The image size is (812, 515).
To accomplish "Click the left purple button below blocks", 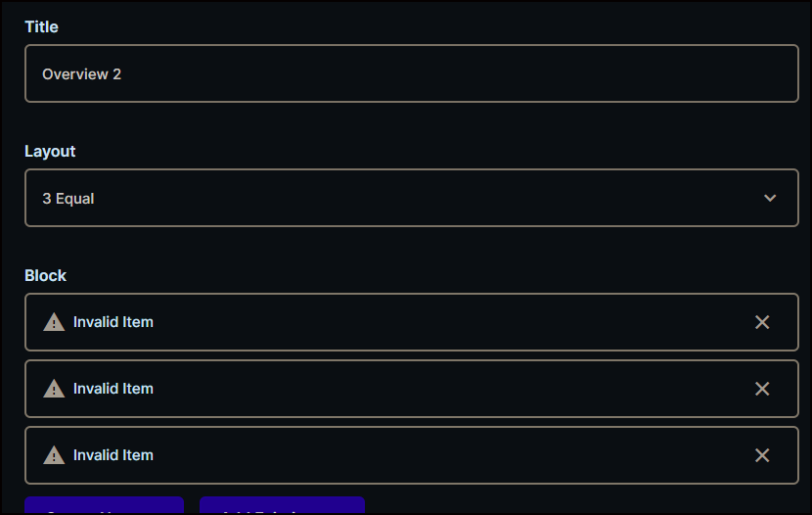I will point(104,505).
